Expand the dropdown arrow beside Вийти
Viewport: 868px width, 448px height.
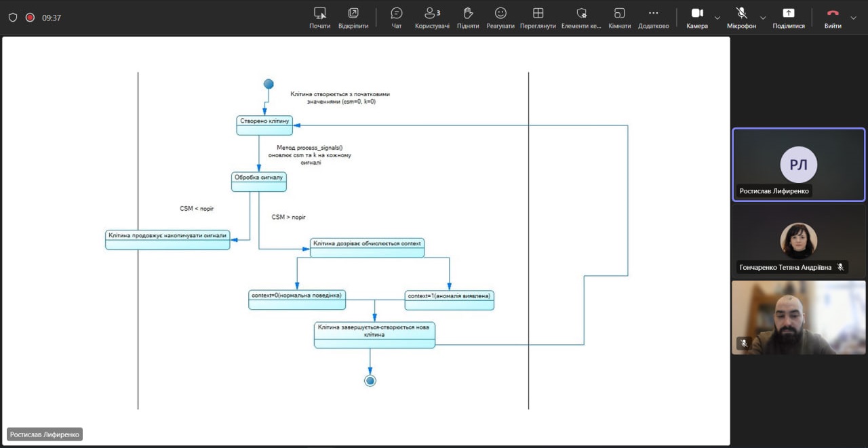(x=853, y=18)
